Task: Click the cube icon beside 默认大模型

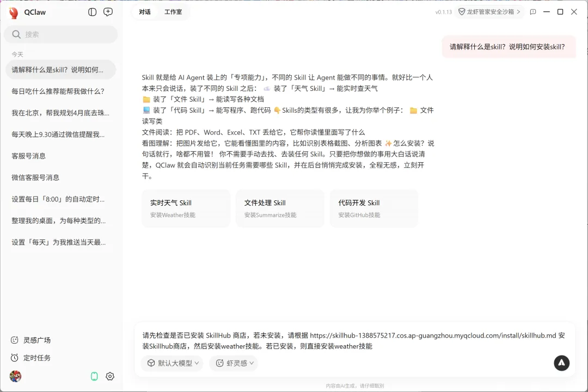Action: pos(151,363)
